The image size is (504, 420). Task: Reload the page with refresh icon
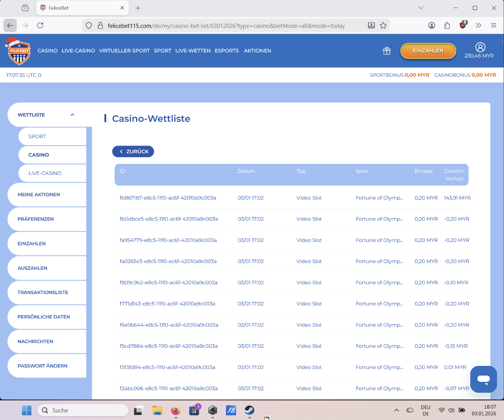coord(40,26)
